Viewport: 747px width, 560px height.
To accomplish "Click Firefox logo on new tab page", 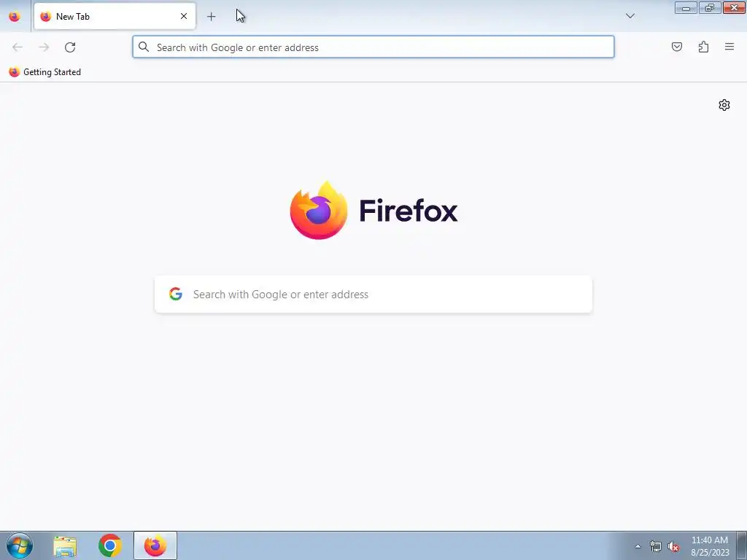I will point(373,211).
